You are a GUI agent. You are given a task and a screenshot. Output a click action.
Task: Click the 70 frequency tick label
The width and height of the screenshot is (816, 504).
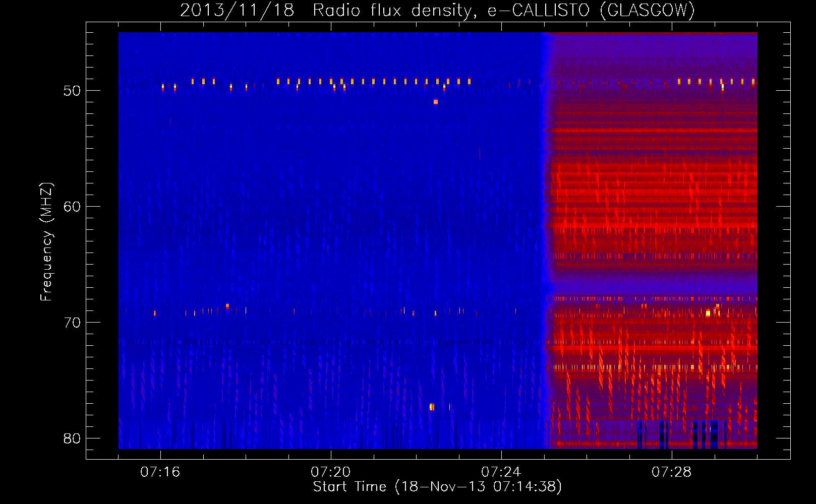72,323
